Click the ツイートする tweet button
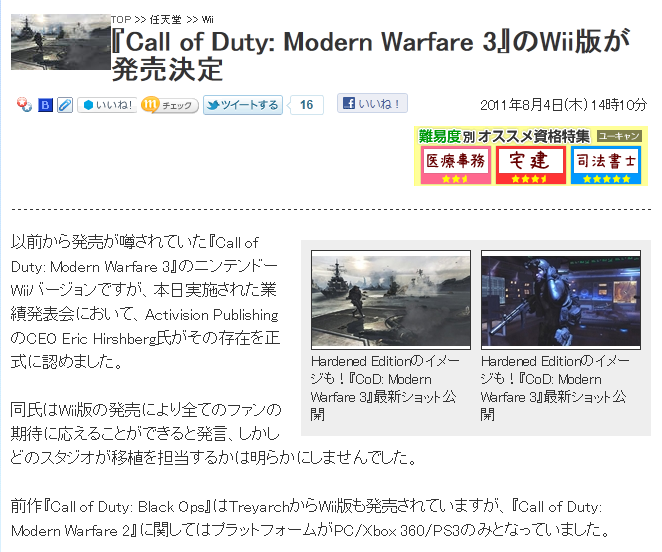Screen dimensions: 662x552 [x=243, y=105]
